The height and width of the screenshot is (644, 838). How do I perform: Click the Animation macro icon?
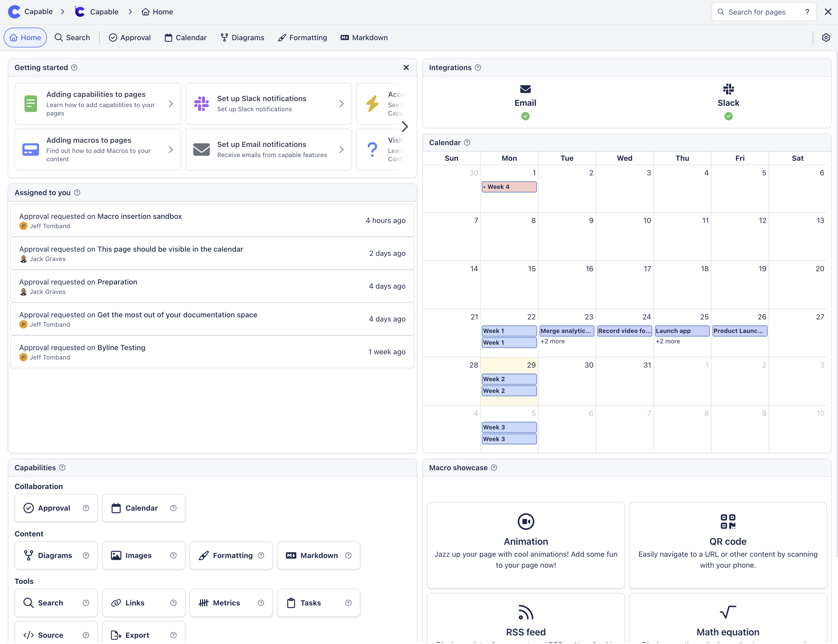point(526,521)
